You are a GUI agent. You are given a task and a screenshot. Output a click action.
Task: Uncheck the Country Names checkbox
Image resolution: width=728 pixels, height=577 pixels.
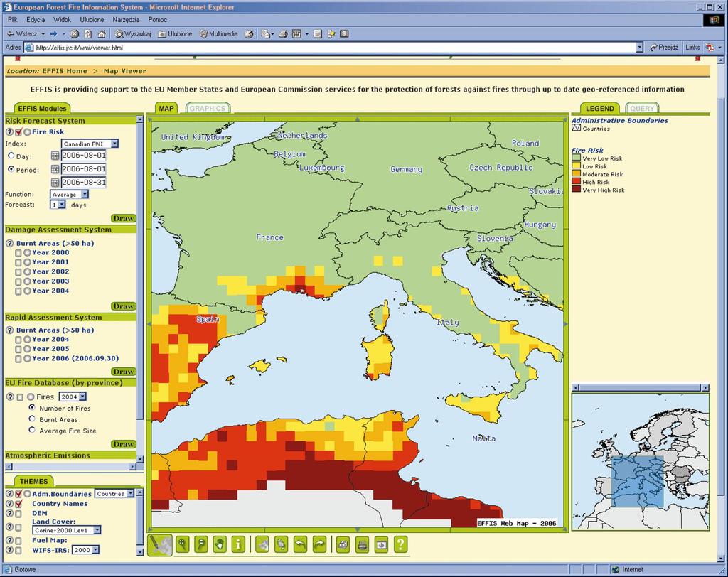(x=18, y=504)
